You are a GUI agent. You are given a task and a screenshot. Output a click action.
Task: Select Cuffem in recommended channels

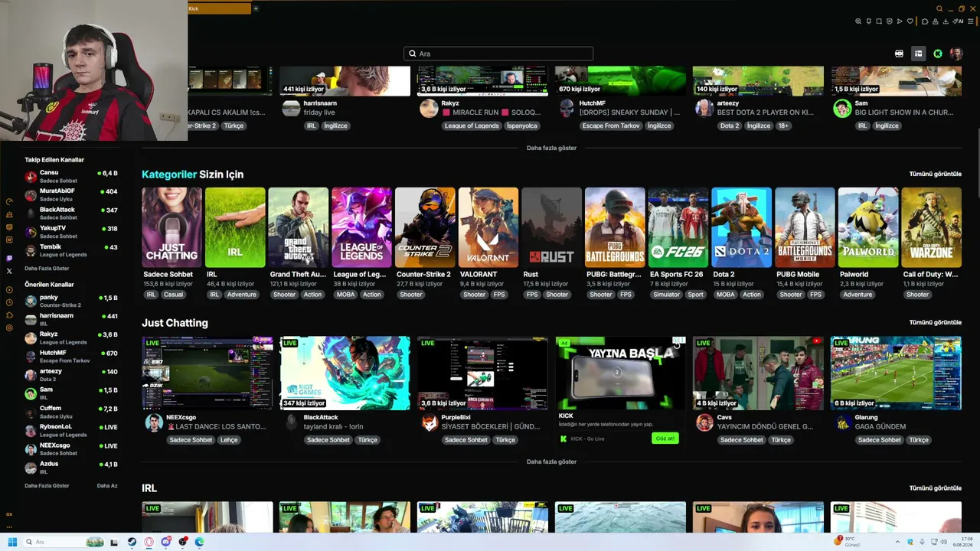pos(71,412)
